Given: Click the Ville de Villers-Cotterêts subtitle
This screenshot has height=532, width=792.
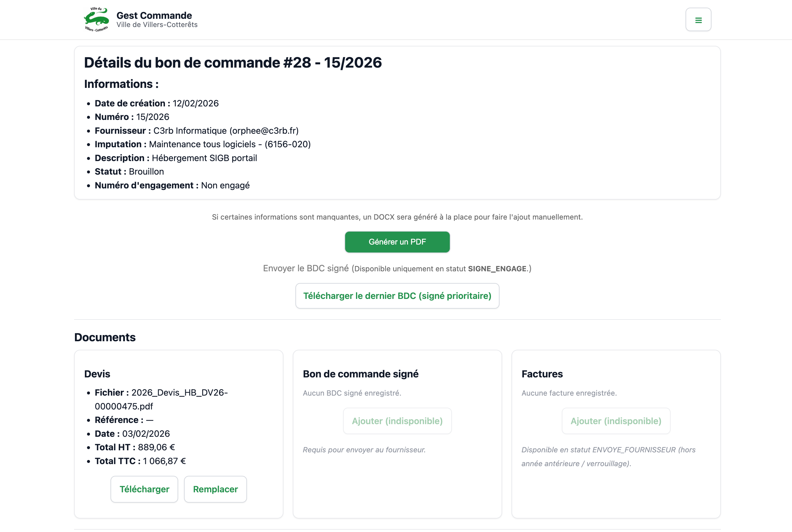Looking at the screenshot, I should pyautogui.click(x=157, y=25).
